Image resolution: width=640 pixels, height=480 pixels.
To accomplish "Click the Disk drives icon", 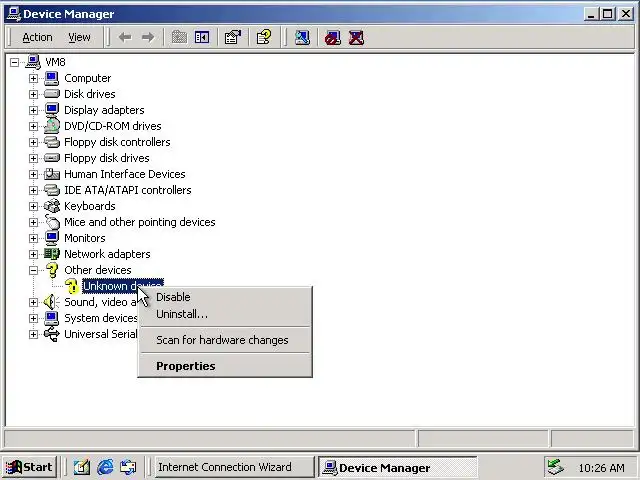I will [x=52, y=94].
